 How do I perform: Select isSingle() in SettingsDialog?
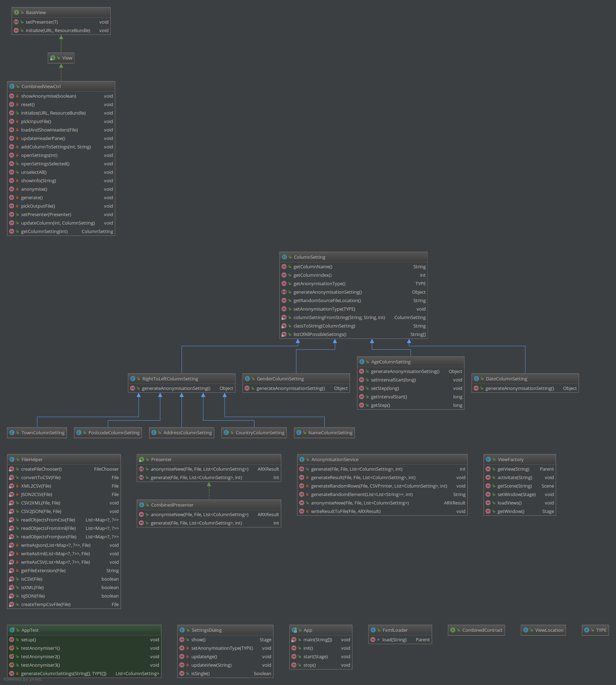(x=225, y=673)
